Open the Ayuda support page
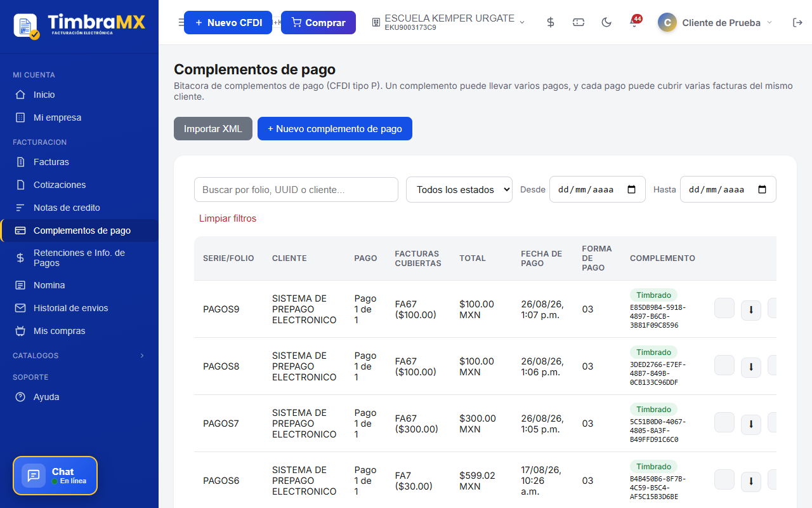The width and height of the screenshot is (812, 508). tap(79, 397)
